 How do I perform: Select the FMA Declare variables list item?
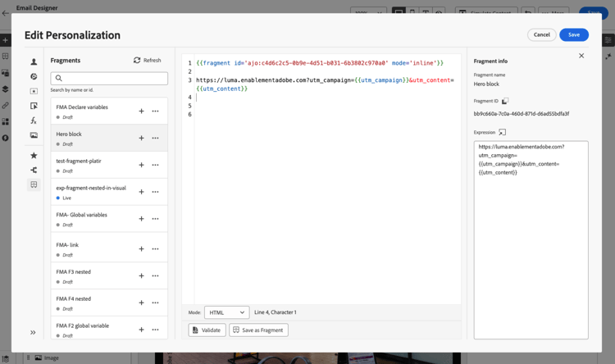(x=109, y=111)
